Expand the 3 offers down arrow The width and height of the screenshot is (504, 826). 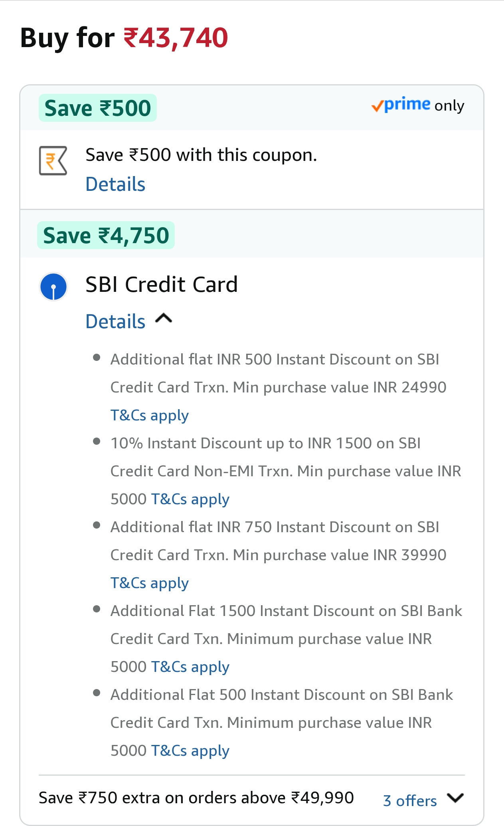(455, 798)
